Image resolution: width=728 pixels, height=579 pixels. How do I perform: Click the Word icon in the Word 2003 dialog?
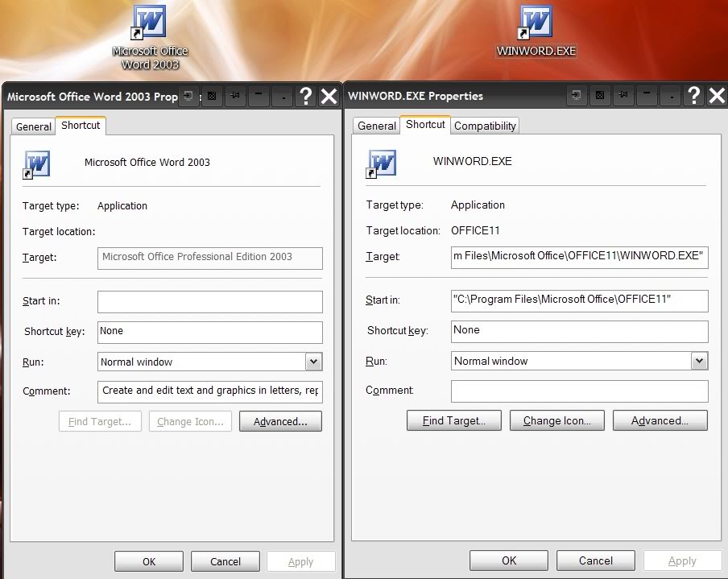[36, 163]
